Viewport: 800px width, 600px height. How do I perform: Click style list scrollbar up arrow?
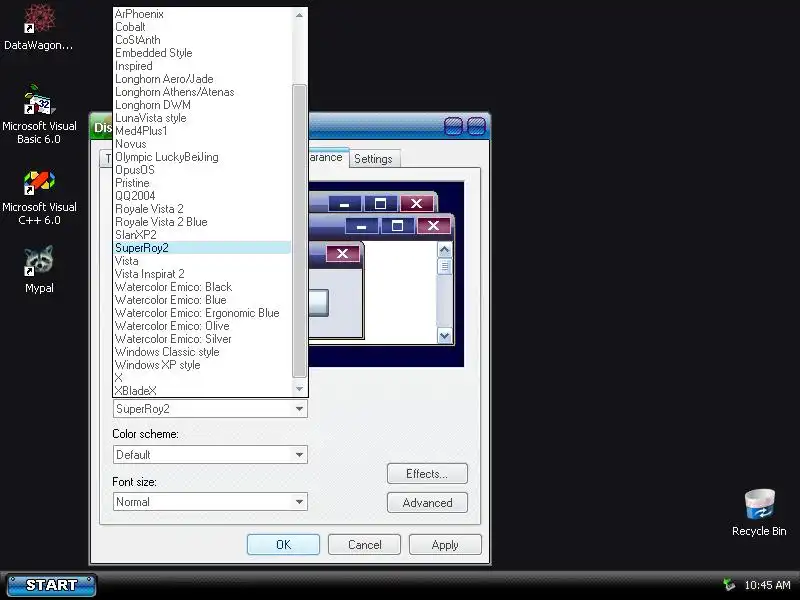coord(299,15)
